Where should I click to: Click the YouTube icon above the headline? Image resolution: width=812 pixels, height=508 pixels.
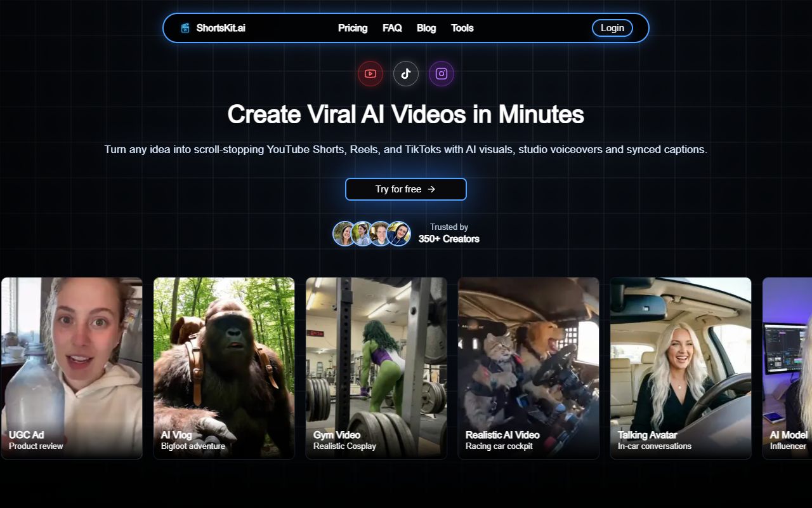tap(370, 73)
